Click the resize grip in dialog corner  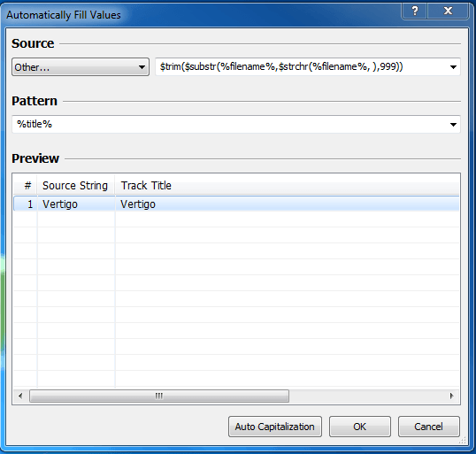tap(463, 441)
